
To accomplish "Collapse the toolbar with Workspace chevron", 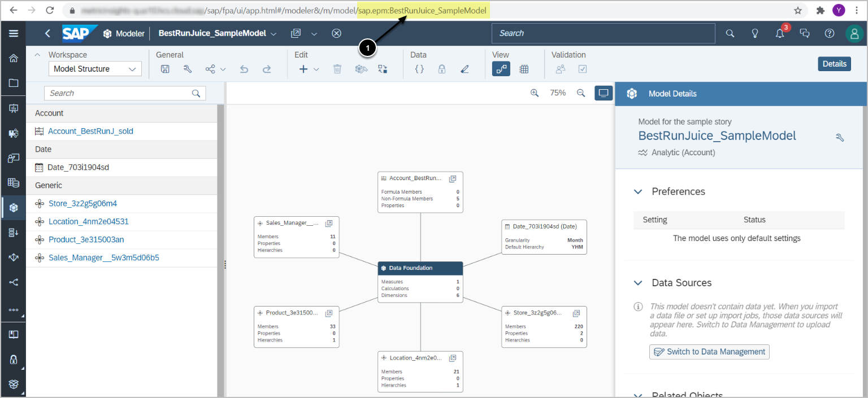I will coord(38,55).
